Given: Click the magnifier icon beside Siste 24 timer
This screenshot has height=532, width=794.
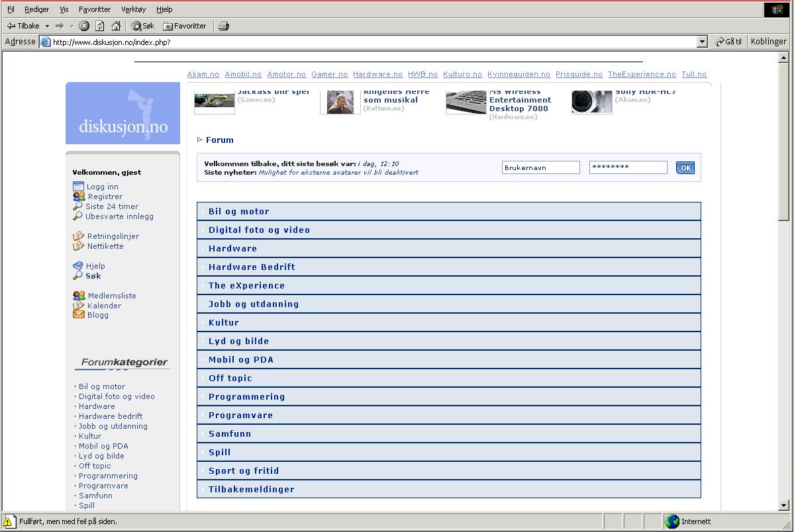Looking at the screenshot, I should click(77, 206).
